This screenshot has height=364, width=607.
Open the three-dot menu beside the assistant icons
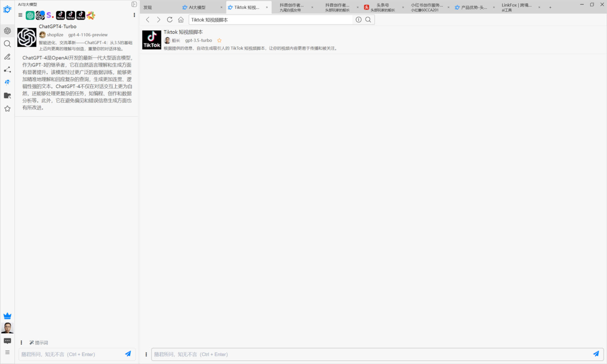pyautogui.click(x=134, y=15)
